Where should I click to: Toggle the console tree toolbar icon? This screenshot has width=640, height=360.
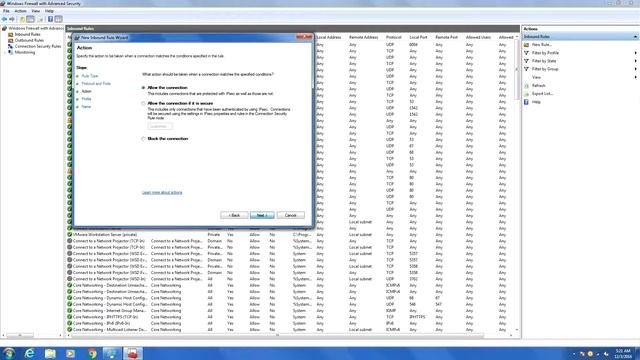[x=30, y=19]
